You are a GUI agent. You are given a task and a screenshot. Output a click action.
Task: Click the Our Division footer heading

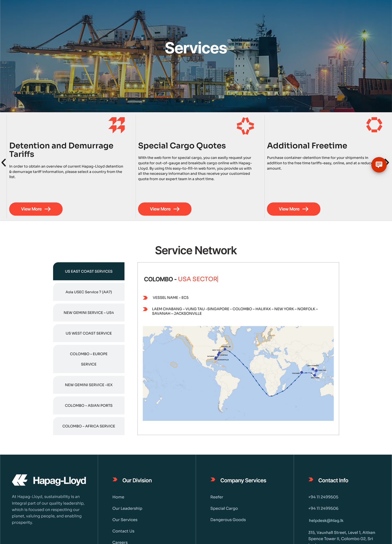[x=137, y=480]
